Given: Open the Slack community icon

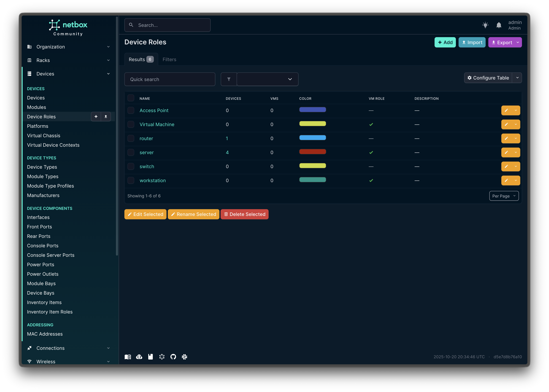Looking at the screenshot, I should tap(184, 357).
